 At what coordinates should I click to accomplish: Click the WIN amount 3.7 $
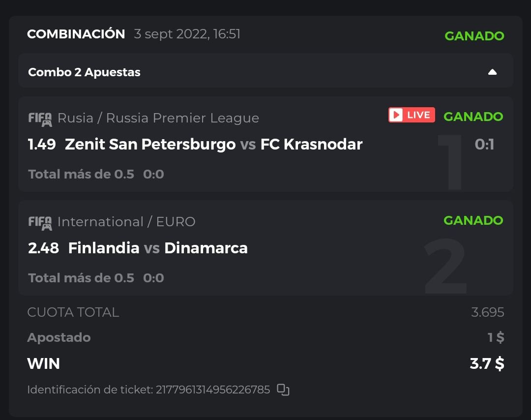point(486,363)
